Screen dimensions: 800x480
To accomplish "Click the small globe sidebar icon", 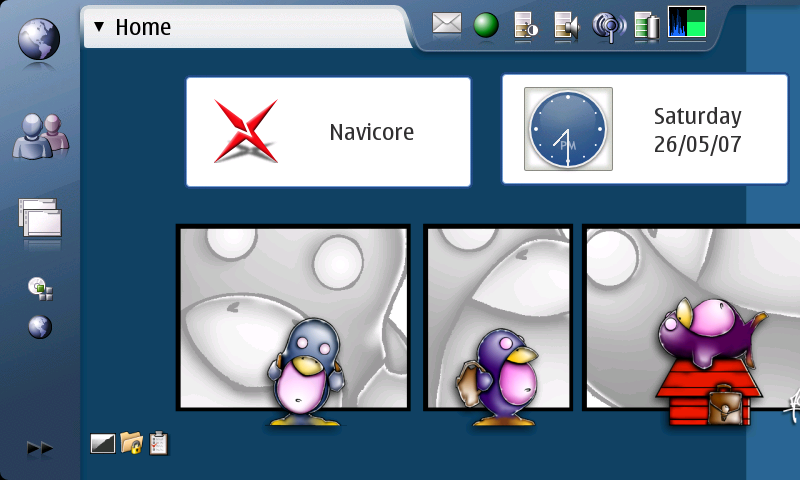I will click(40, 327).
